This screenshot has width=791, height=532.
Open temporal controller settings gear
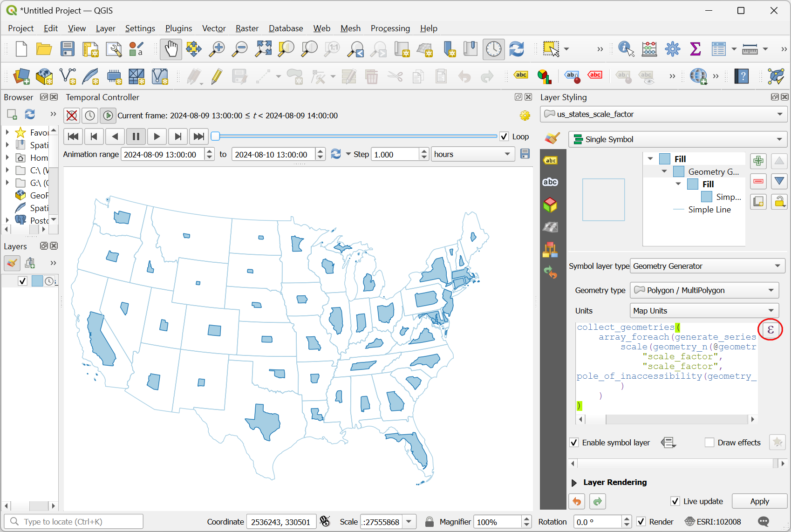pyautogui.click(x=525, y=116)
